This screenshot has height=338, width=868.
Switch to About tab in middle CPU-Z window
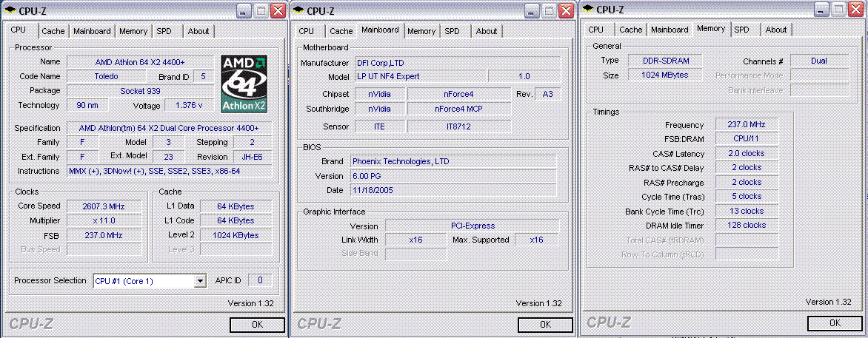(486, 31)
